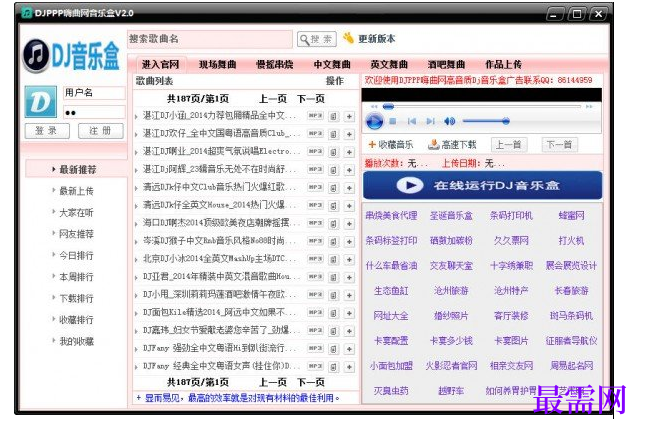Switch to 现场舞曲 tab
This screenshot has width=645, height=431.
click(x=217, y=65)
